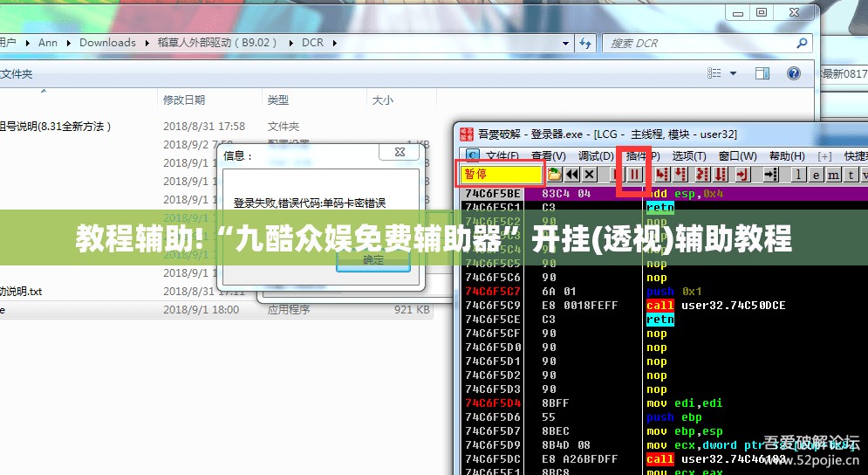Click the yellow 暂停 status field

coord(501,175)
